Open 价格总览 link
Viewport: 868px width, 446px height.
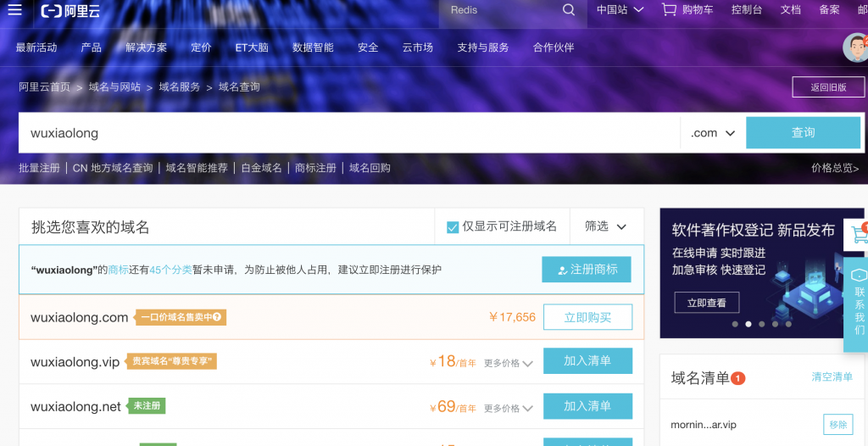(x=835, y=168)
